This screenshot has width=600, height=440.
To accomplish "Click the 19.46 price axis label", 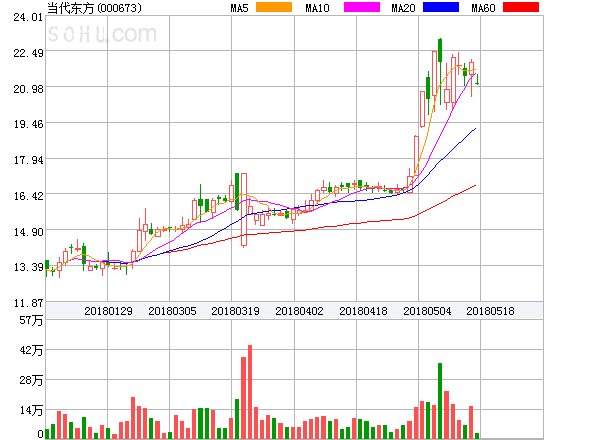I will [x=28, y=124].
